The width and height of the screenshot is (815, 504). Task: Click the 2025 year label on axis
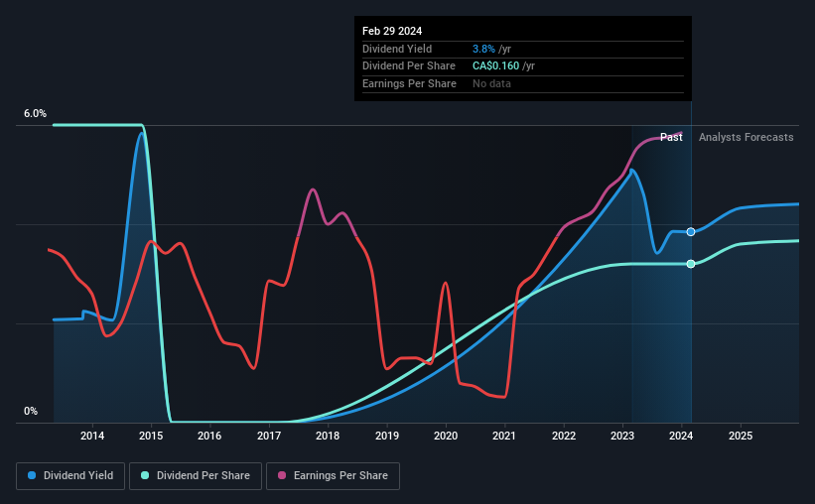(741, 436)
